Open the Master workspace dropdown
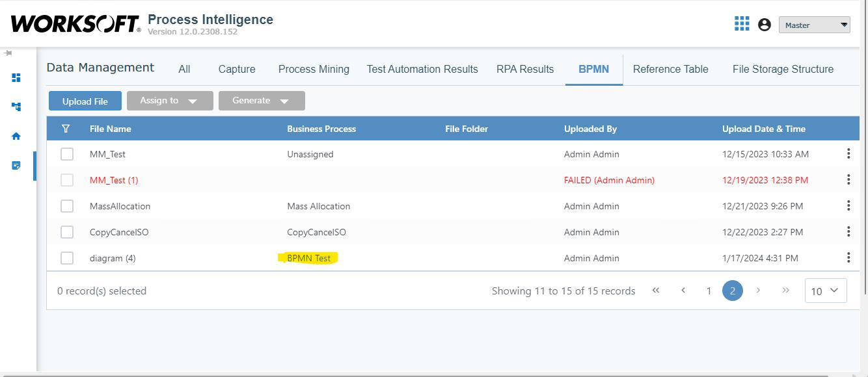 [x=815, y=25]
